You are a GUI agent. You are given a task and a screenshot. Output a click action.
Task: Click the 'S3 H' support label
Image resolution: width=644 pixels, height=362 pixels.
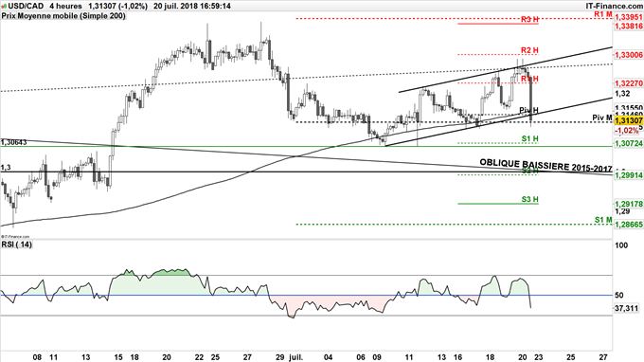click(x=529, y=199)
